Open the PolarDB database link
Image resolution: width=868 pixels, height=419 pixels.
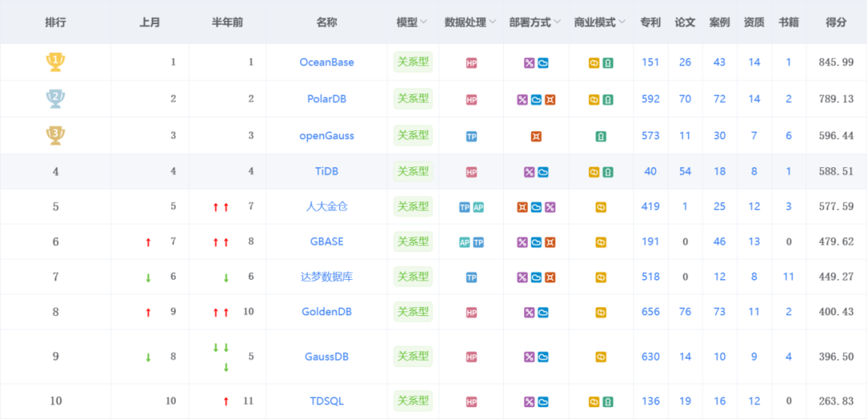[326, 99]
